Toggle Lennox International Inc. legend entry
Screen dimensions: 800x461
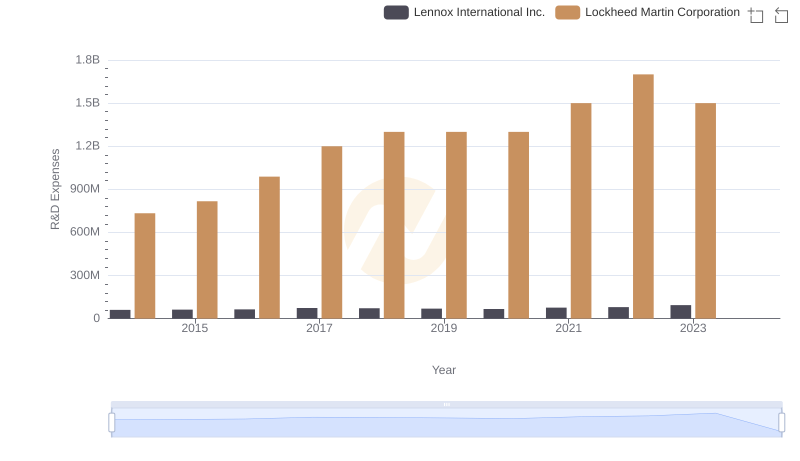(x=464, y=12)
